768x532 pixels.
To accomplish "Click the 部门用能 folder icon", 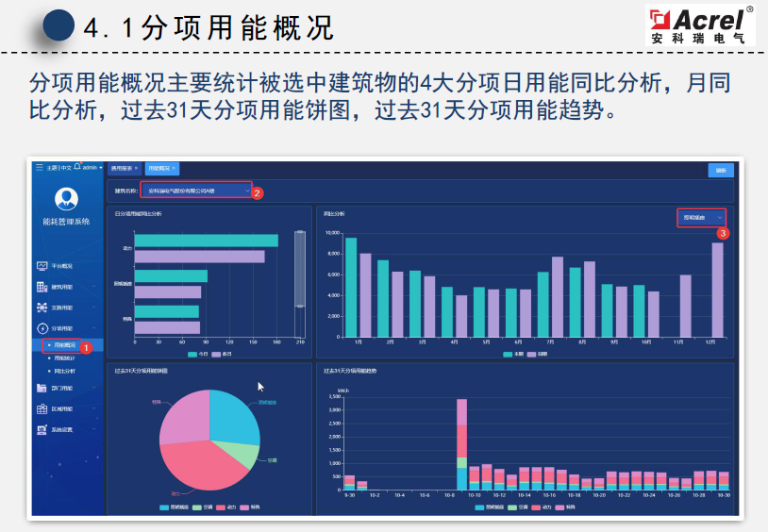I will [42, 388].
